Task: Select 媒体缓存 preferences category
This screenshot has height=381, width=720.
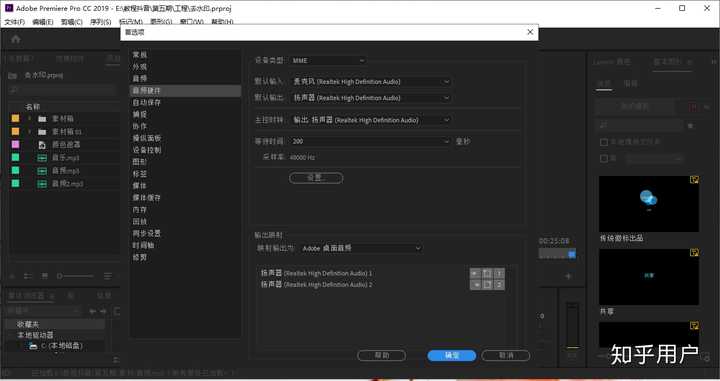Action: click(x=147, y=198)
